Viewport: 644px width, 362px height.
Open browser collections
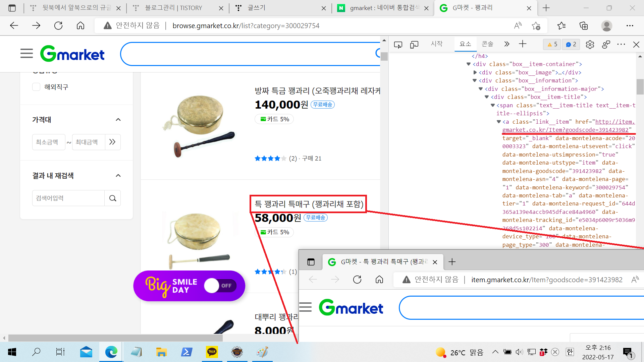point(584,25)
